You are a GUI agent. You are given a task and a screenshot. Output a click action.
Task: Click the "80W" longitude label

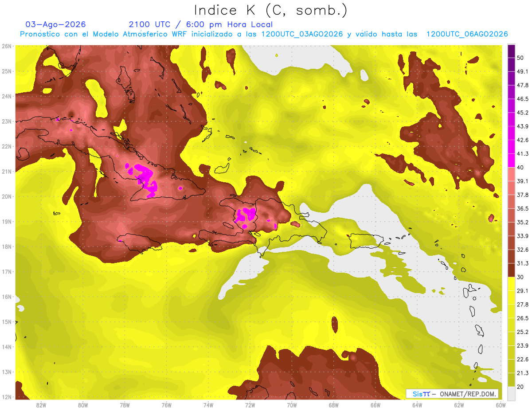pos(83,405)
